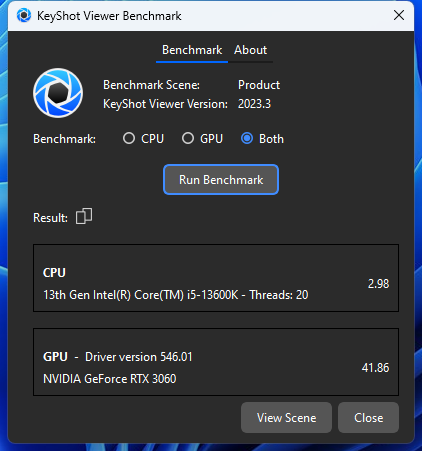Click the Benchmark: label beside the radio buttons
This screenshot has width=422, height=451.
pyautogui.click(x=64, y=139)
